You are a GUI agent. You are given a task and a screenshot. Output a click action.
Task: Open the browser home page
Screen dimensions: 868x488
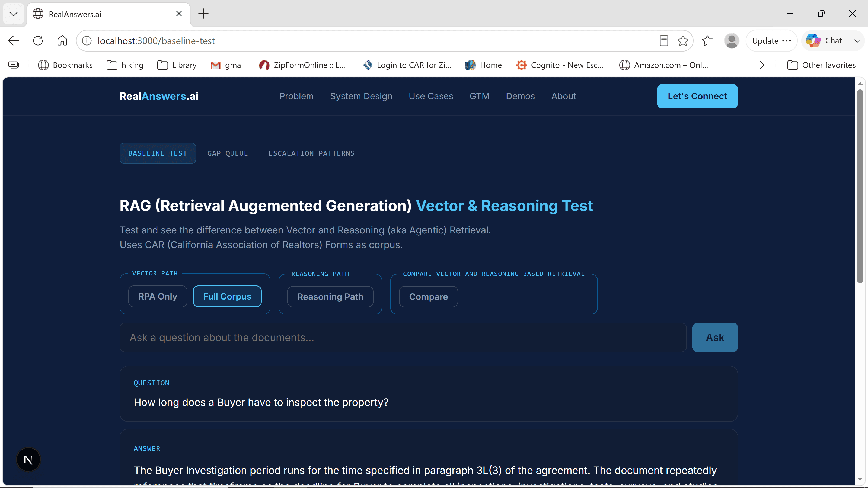click(x=62, y=41)
